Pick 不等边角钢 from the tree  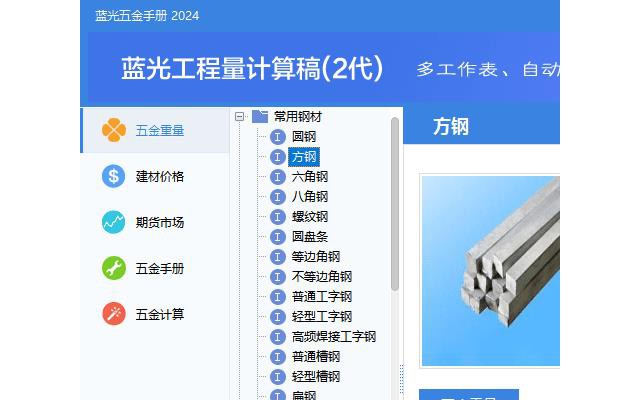322,277
